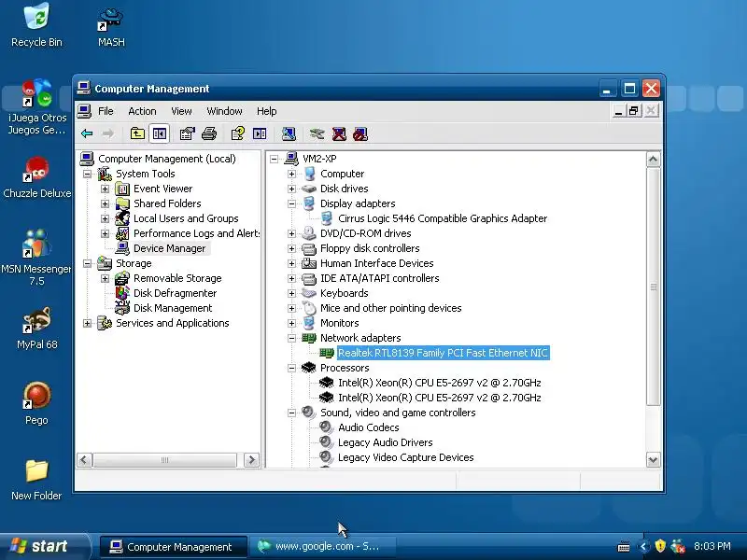Click IDE ATA/ATAPI controllers icon
The height and width of the screenshot is (560, 747).
(309, 278)
